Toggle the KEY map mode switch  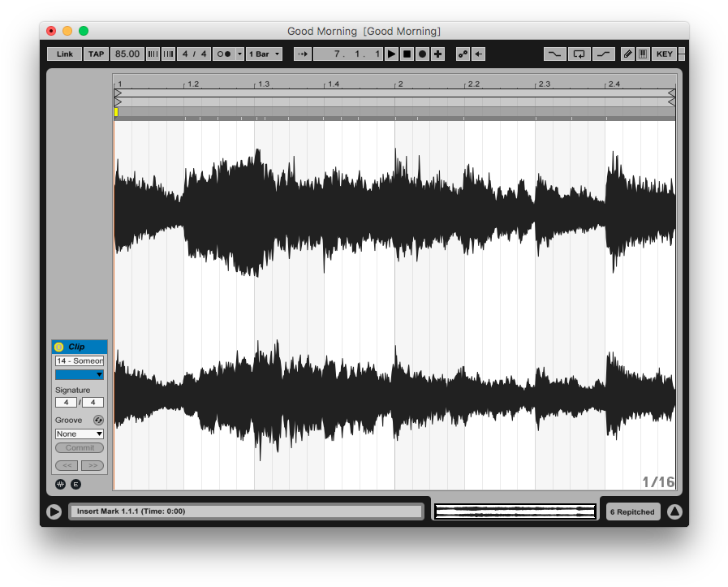tap(664, 54)
